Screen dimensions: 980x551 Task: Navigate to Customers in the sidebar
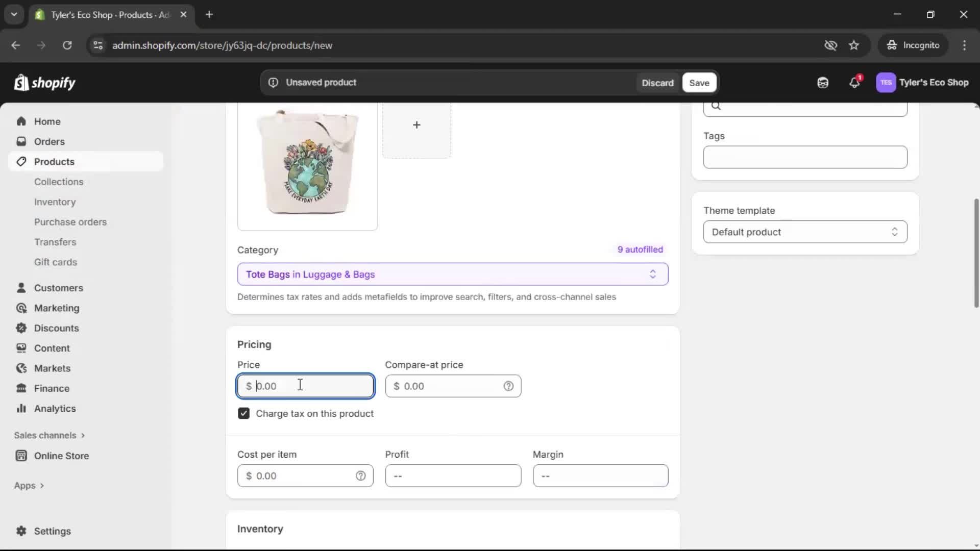pyautogui.click(x=59, y=288)
